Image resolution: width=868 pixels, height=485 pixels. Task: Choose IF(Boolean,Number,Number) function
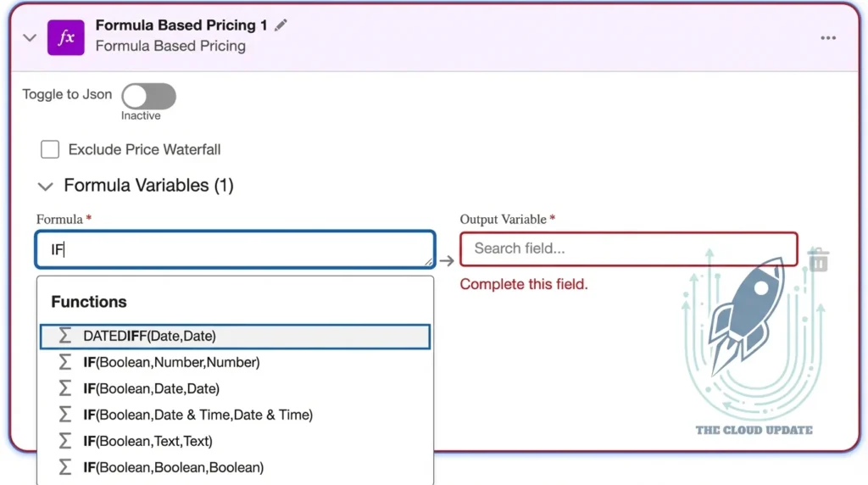[171, 362]
